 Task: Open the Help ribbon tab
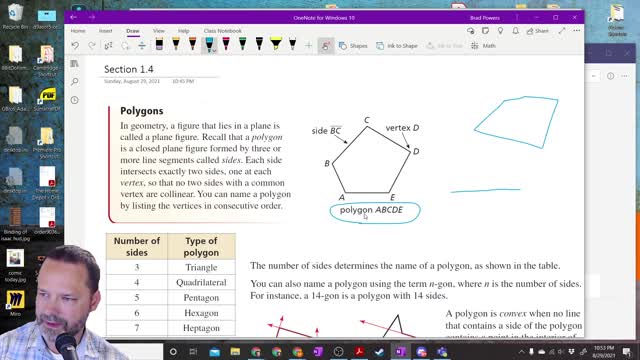[x=184, y=31]
